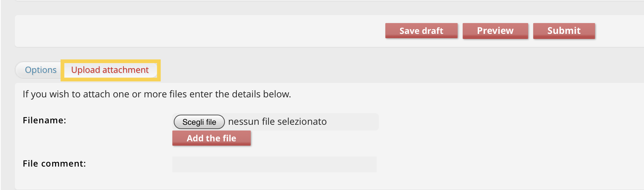Click the Save draft button

point(421,31)
